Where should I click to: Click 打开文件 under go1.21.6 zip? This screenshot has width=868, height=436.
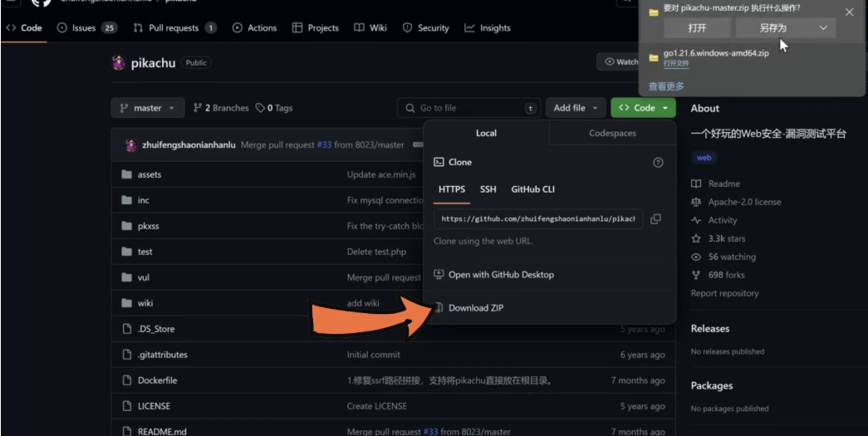click(x=676, y=64)
